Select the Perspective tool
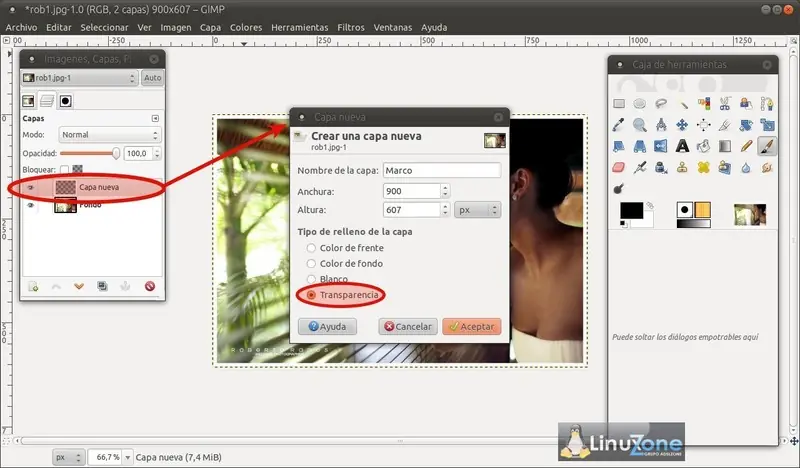800x468 pixels. click(x=640, y=146)
